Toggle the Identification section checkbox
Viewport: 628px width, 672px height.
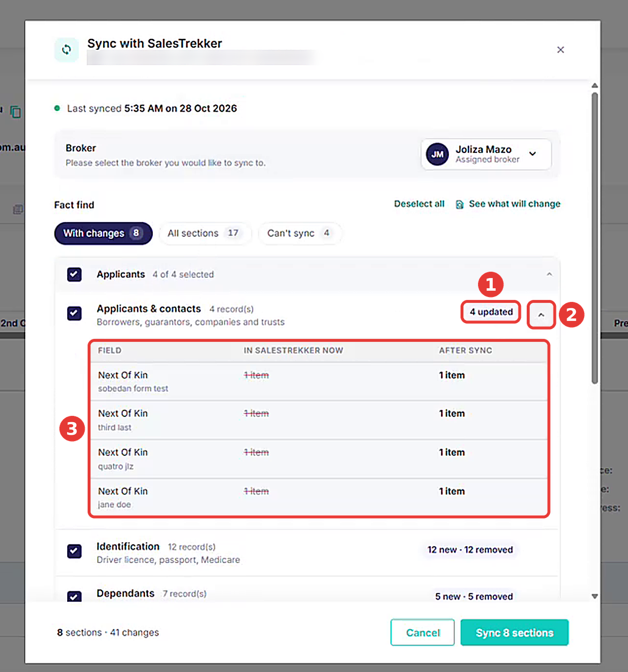click(x=74, y=551)
